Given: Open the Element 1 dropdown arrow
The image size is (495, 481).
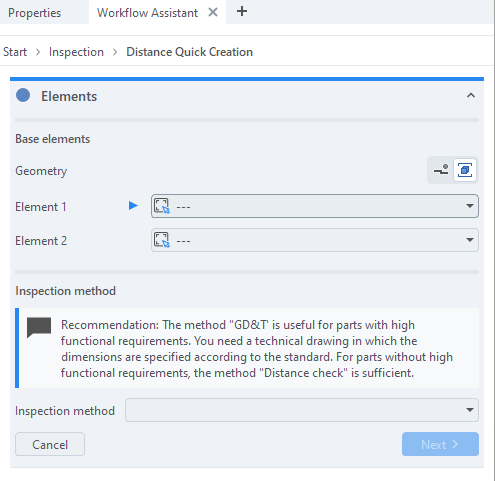Looking at the screenshot, I should pos(470,206).
